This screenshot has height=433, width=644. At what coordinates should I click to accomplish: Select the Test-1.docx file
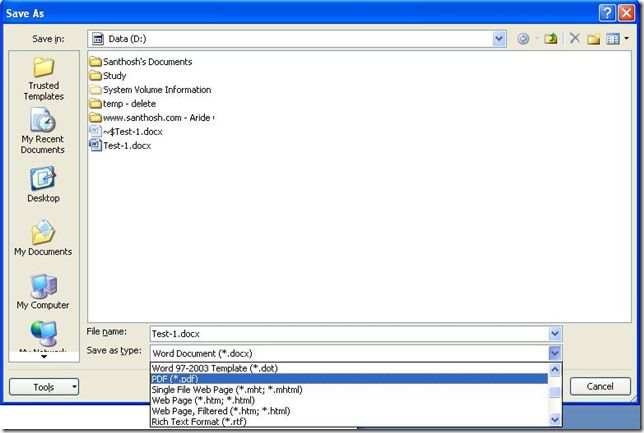[120, 145]
